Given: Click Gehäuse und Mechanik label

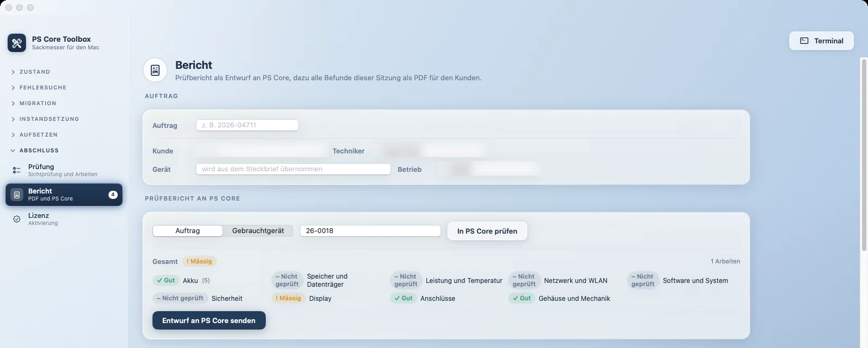Looking at the screenshot, I should click(x=575, y=299).
